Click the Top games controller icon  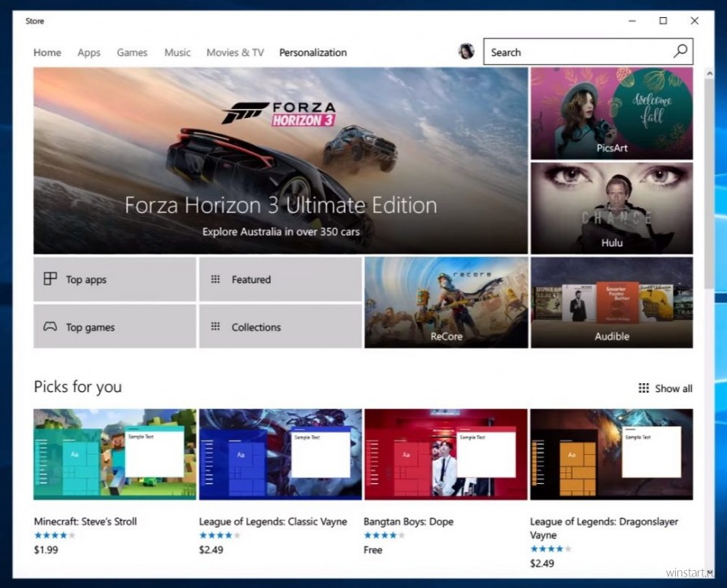coord(50,326)
